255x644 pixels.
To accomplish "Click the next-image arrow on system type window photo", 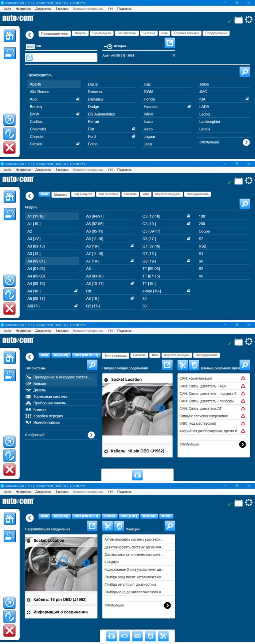I will point(161,408).
